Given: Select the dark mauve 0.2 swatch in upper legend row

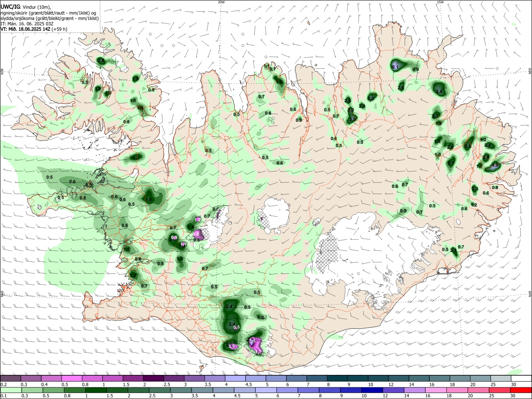Looking at the screenshot, I should [x=10, y=379].
